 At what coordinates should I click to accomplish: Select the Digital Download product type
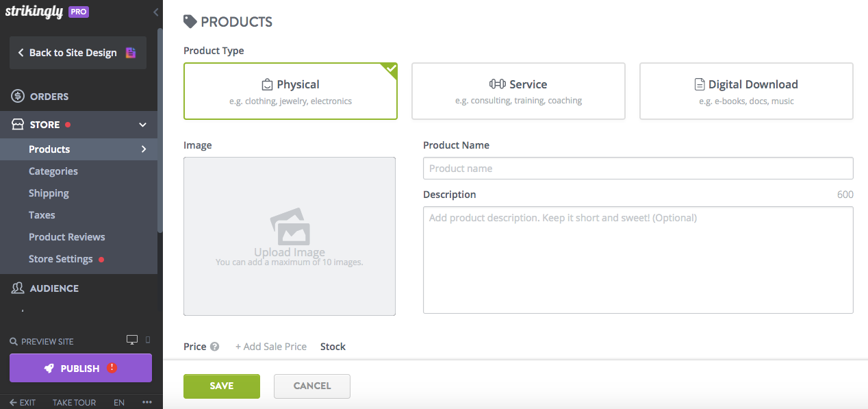point(745,91)
